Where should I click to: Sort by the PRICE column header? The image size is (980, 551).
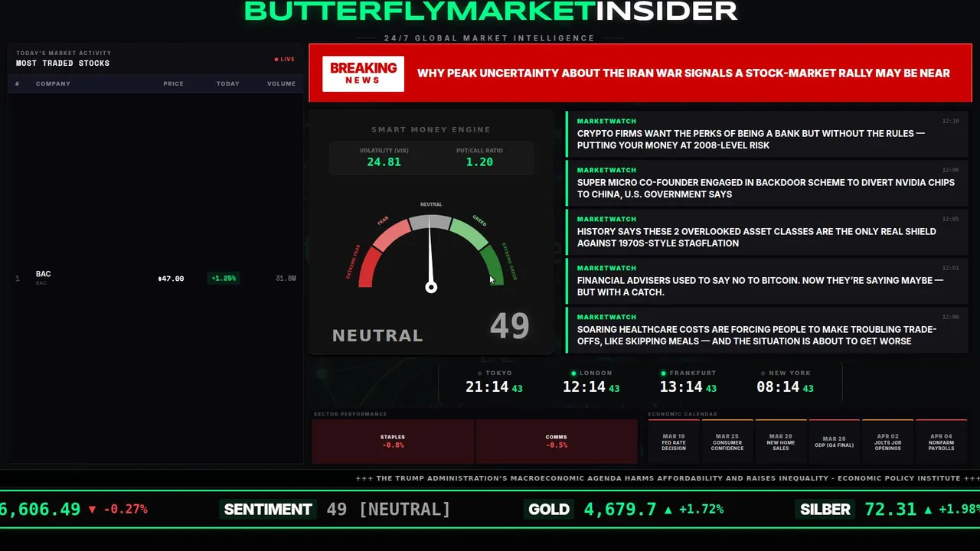tap(173, 83)
